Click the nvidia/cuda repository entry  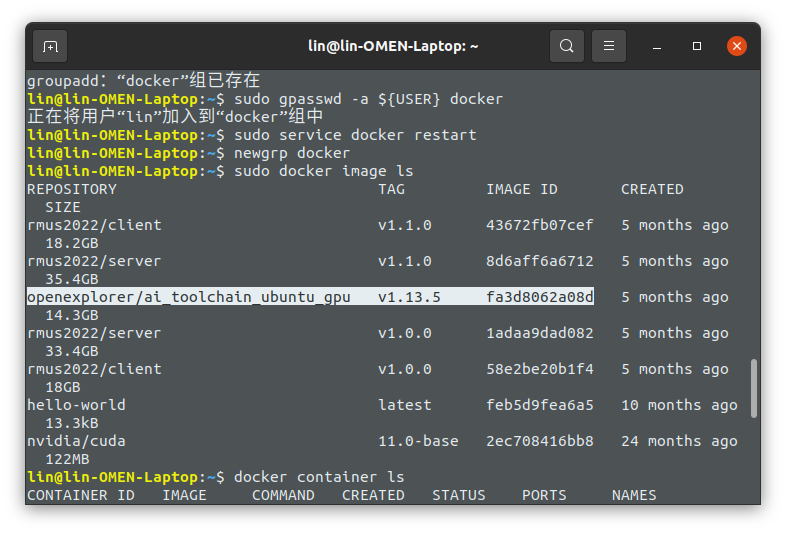coord(76,441)
